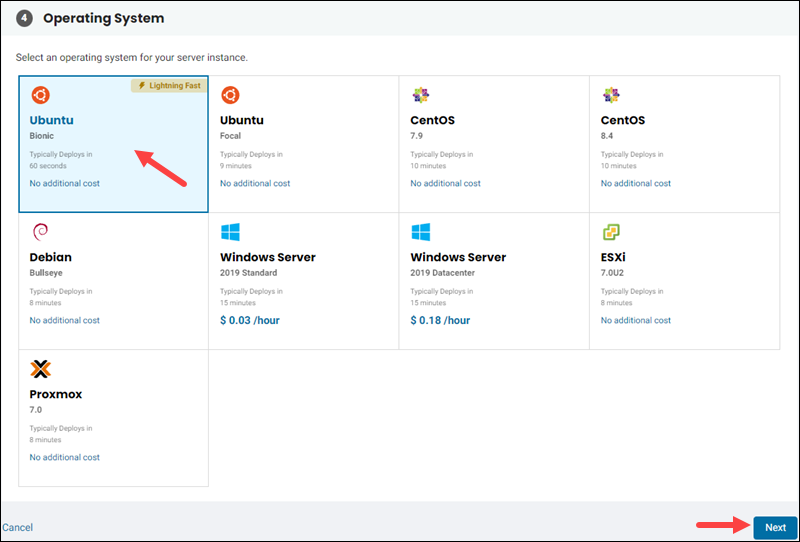Click the Proxmox X logo icon
Screen dimensions: 800x542
point(40,369)
